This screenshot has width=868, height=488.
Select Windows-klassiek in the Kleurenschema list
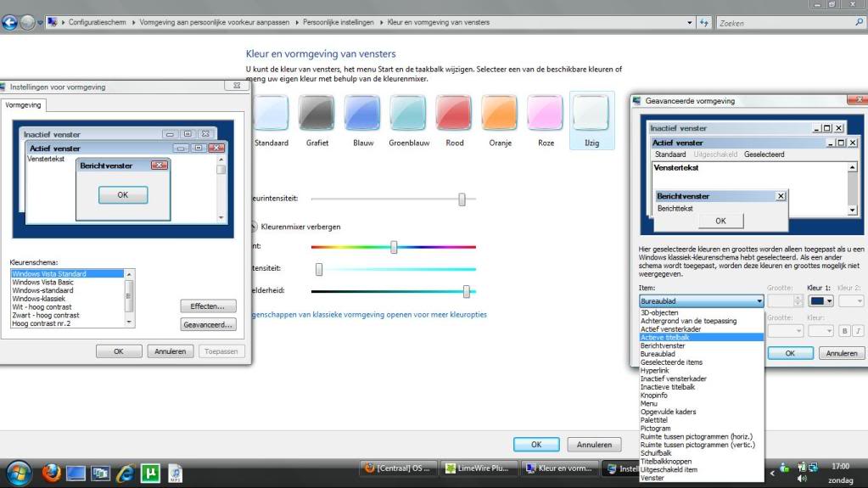click(x=40, y=299)
